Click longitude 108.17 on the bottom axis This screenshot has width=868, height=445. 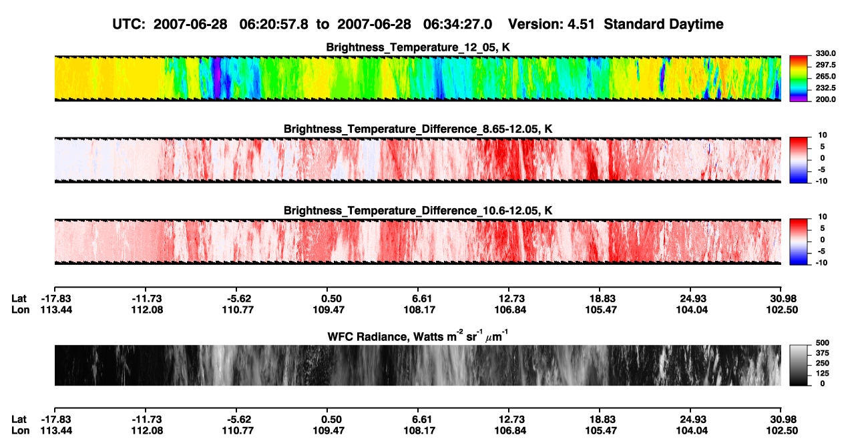(x=419, y=431)
